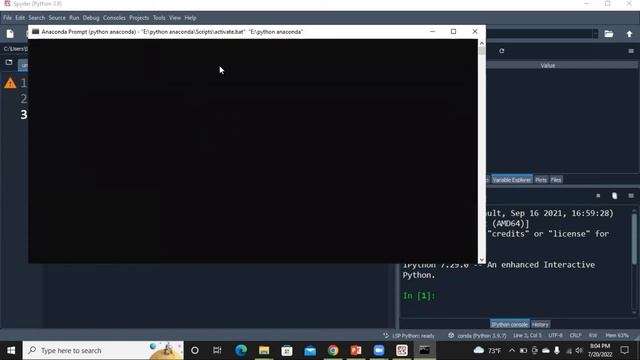The width and height of the screenshot is (640, 360).
Task: Open the Consoles menu in Spyder
Action: (114, 18)
